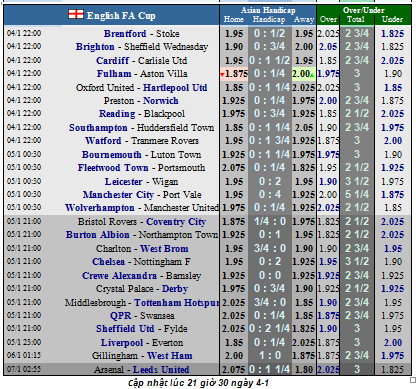Click the total 5 1/4 cell
This screenshot has height=389, width=416.
(x=357, y=194)
